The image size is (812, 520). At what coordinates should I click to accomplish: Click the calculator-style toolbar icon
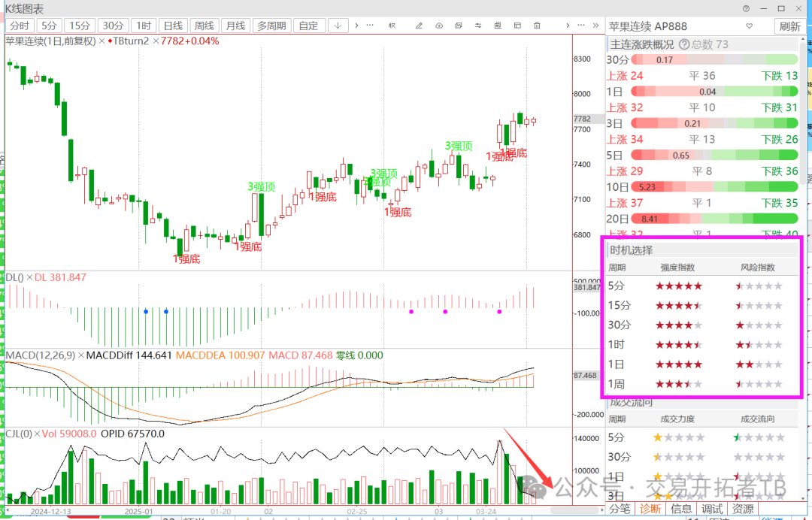click(x=498, y=26)
